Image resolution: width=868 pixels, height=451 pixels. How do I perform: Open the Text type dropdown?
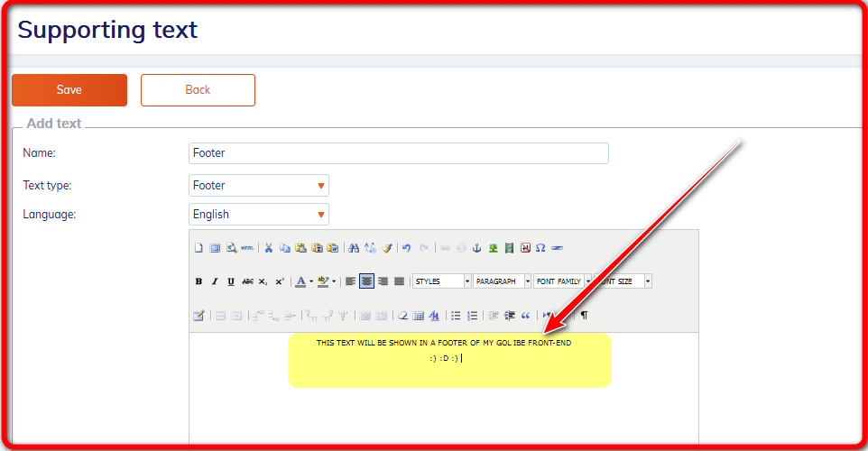pyautogui.click(x=259, y=186)
